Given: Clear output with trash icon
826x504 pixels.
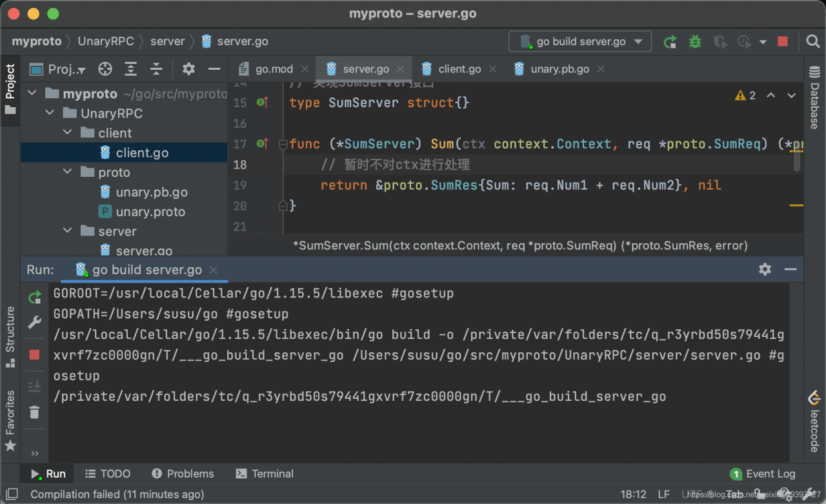Looking at the screenshot, I should (x=35, y=412).
